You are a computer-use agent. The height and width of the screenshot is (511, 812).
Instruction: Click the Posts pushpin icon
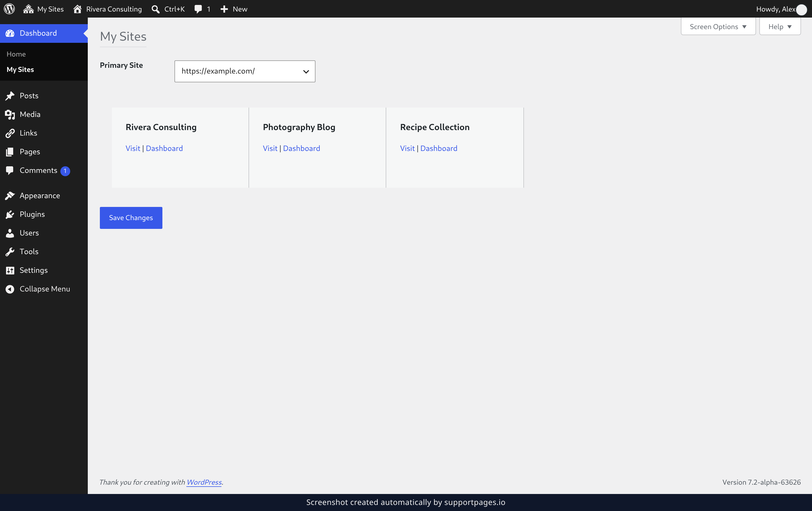[x=10, y=96]
